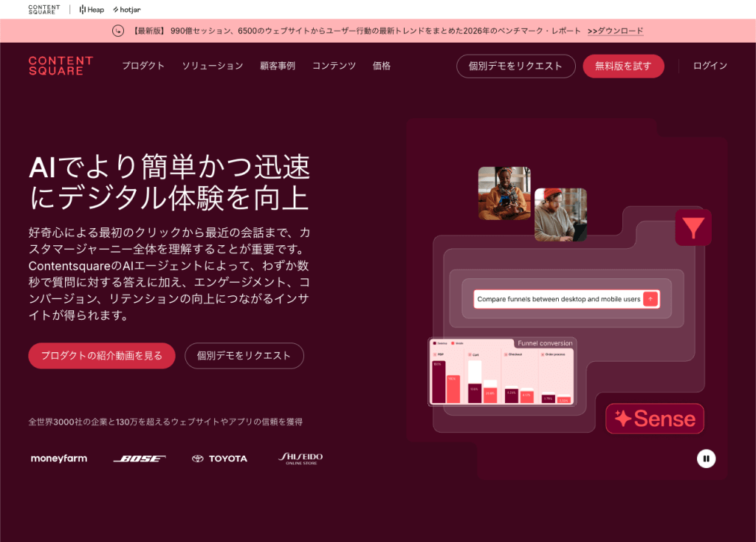756x542 pixels.
Task: Click the red funnel filter icon
Action: pyautogui.click(x=693, y=227)
